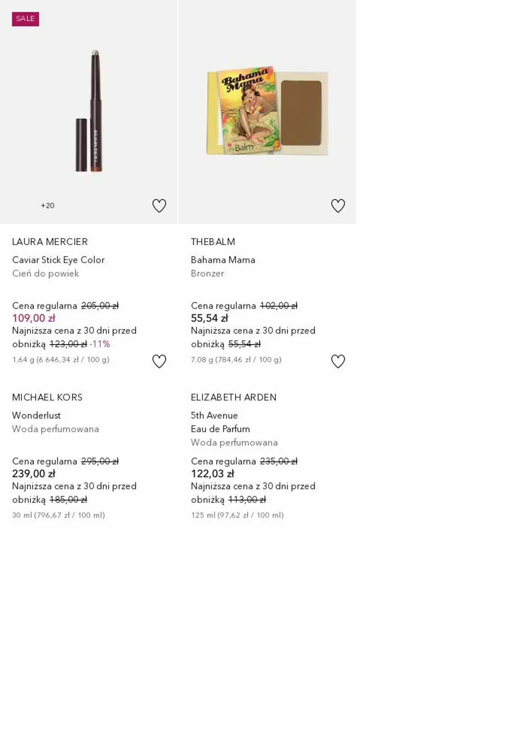This screenshot has width=532, height=756.
Task: Click the 122,03 zł 5th Avenue price
Action: (x=212, y=473)
